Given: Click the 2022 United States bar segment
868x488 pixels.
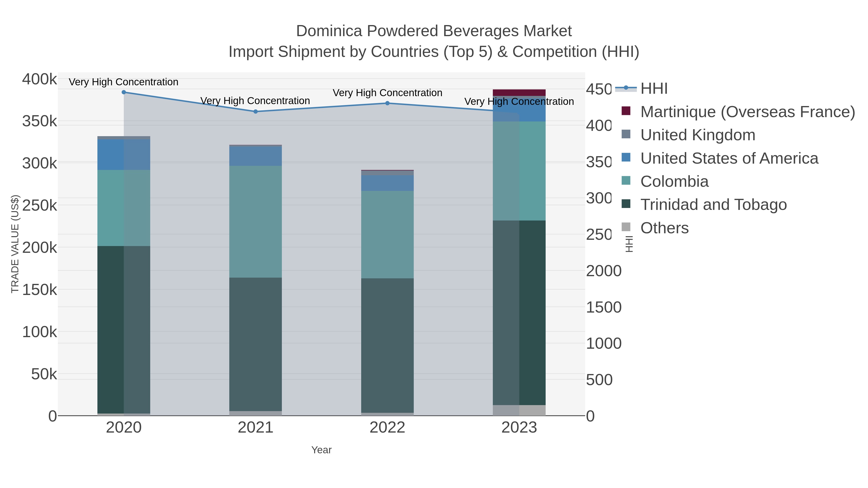Looking at the screenshot, I should point(387,183).
